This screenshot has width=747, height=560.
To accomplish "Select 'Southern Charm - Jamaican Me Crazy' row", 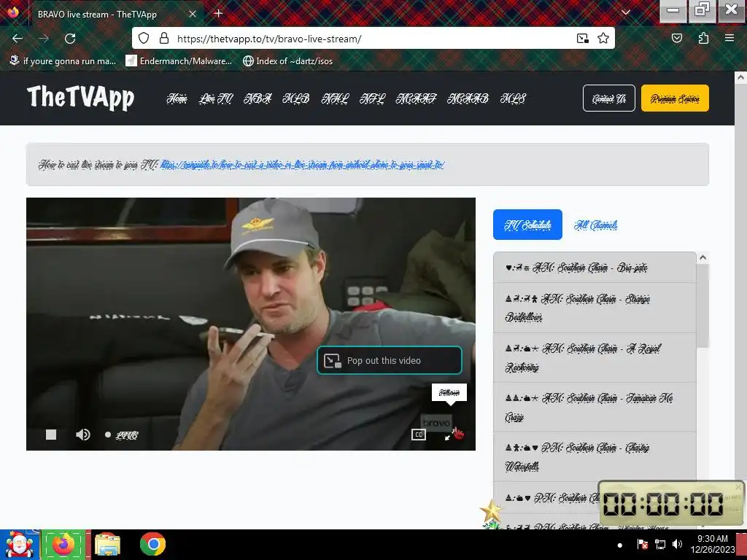I will pos(595,407).
